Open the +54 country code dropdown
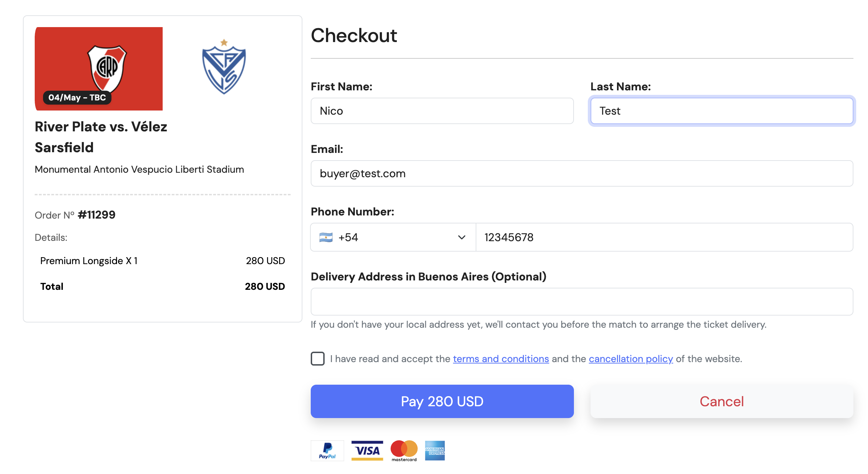The image size is (868, 474). 392,237
